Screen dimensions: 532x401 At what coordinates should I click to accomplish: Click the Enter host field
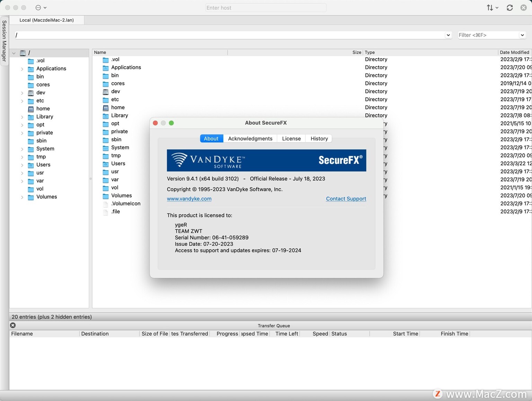[x=266, y=8]
